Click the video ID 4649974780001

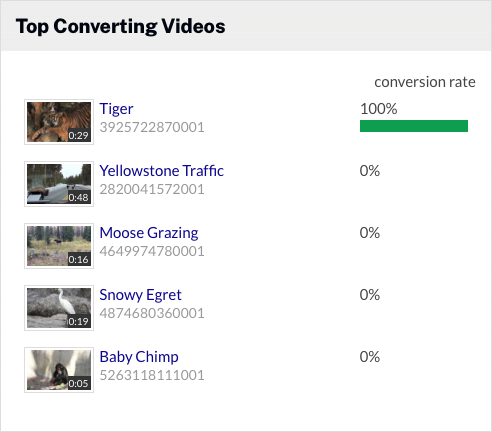coord(152,251)
